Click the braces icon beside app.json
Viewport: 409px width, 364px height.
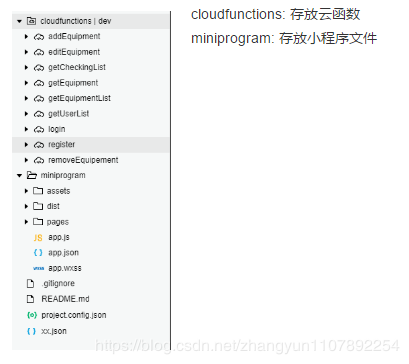[38, 253]
